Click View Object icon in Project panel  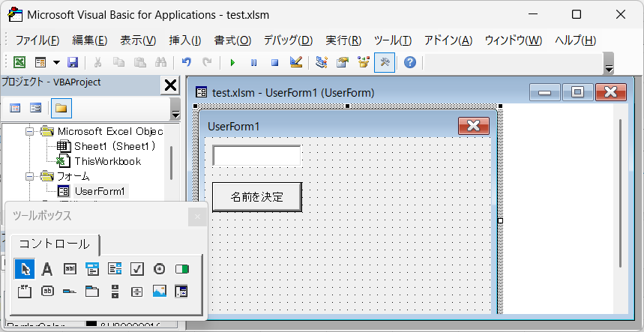[36, 109]
